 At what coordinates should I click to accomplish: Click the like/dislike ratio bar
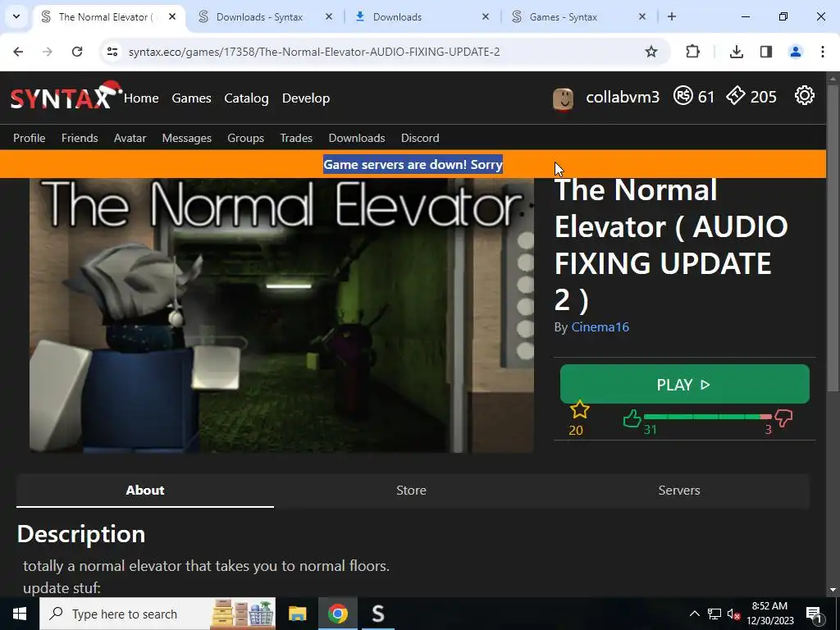[708, 416]
